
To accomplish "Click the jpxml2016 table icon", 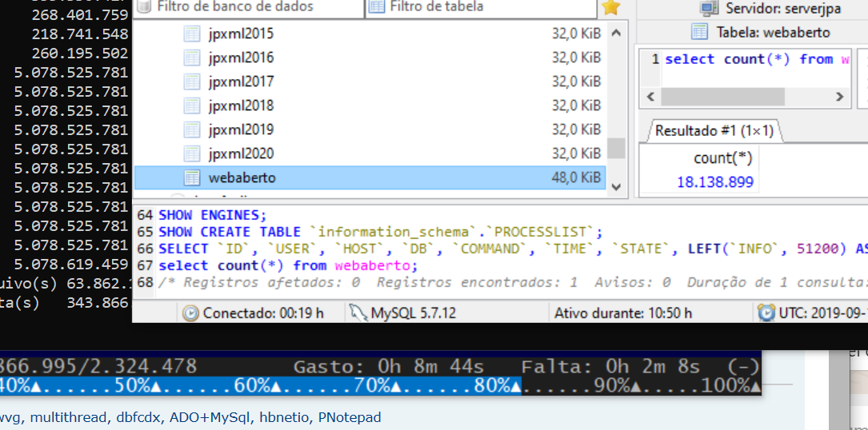I will (x=191, y=58).
